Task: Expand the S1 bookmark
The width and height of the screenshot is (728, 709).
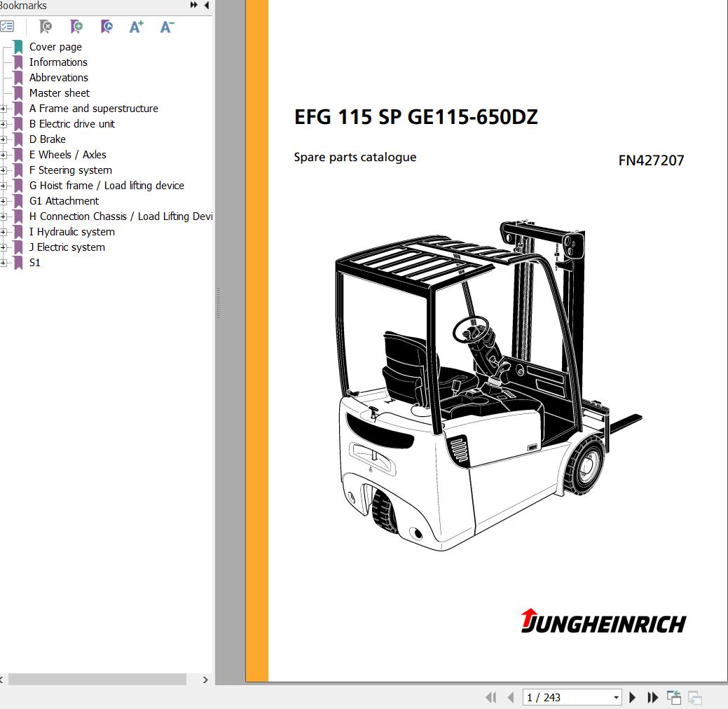Action: point(4,263)
